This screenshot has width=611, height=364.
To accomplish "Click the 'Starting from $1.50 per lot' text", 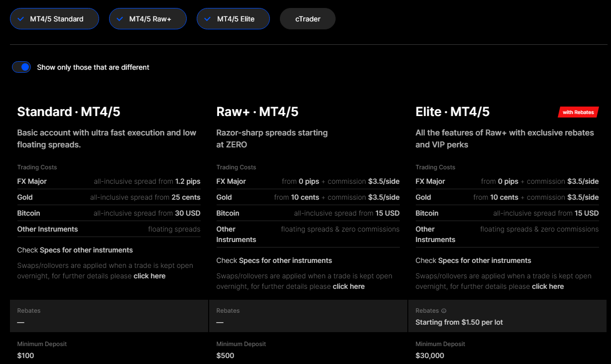I will (459, 322).
